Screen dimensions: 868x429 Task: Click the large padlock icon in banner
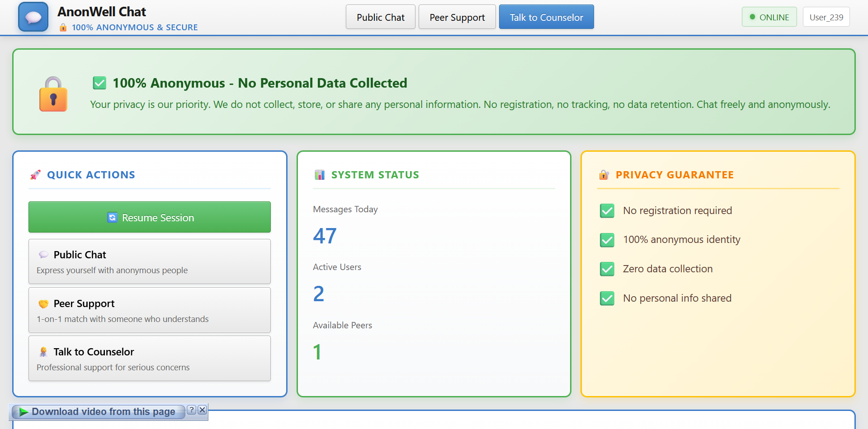[53, 94]
